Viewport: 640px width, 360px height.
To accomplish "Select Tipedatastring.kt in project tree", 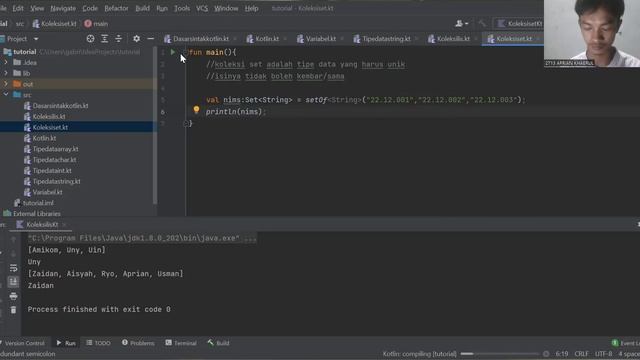I will pyautogui.click(x=56, y=181).
